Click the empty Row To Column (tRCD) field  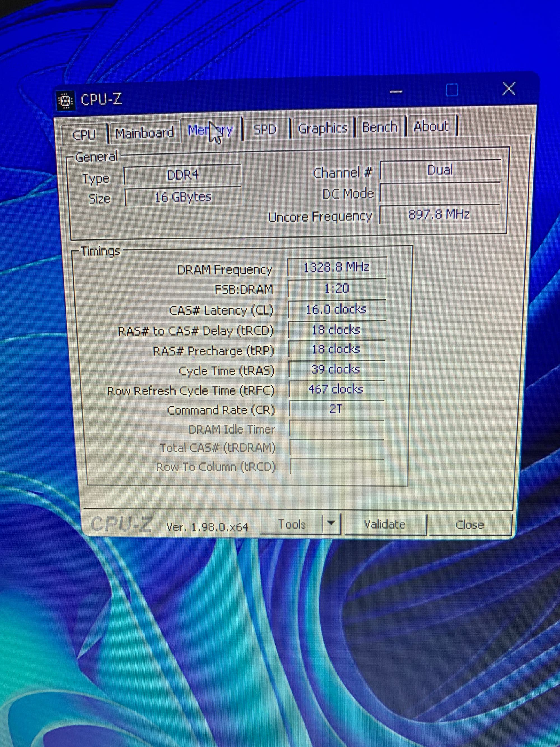coord(337,467)
